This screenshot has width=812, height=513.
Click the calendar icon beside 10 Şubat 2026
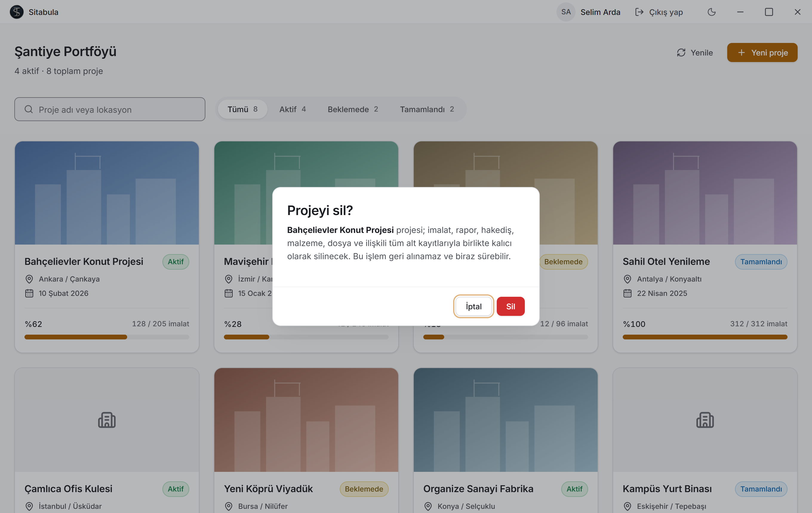coord(29,293)
